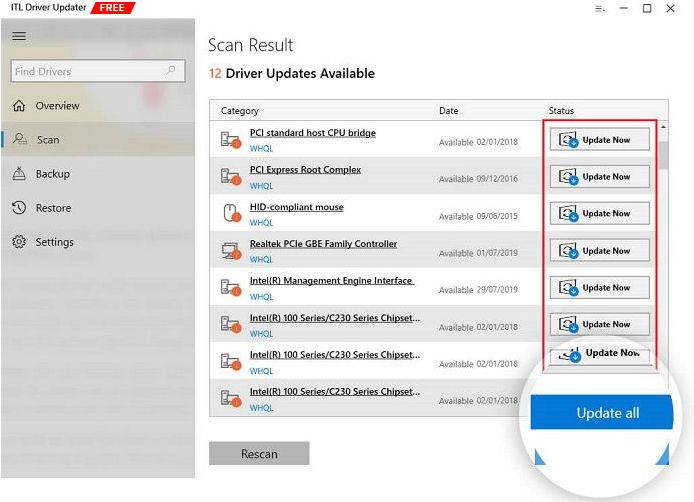Click the Realtek PCIe GBE network icon

click(231, 251)
